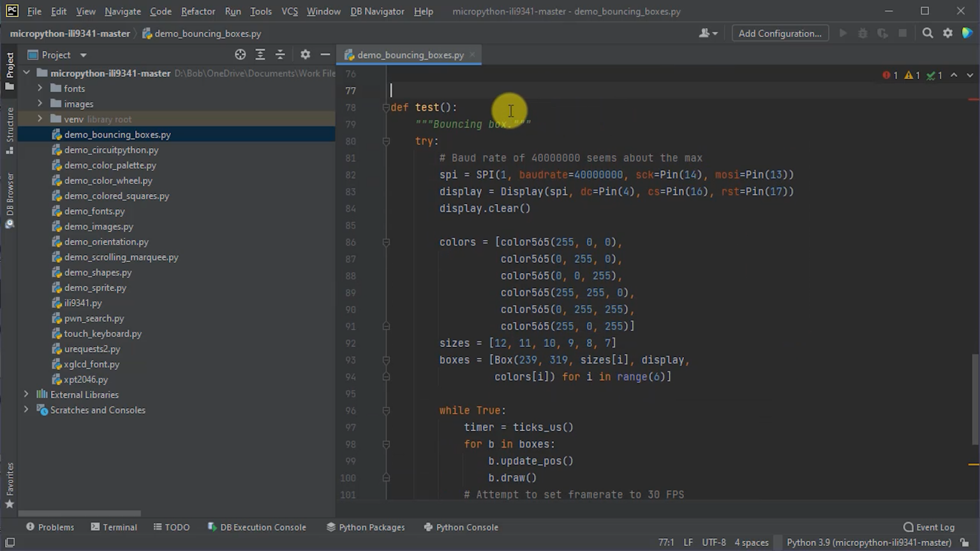Expand External Libraries node

[26, 395]
